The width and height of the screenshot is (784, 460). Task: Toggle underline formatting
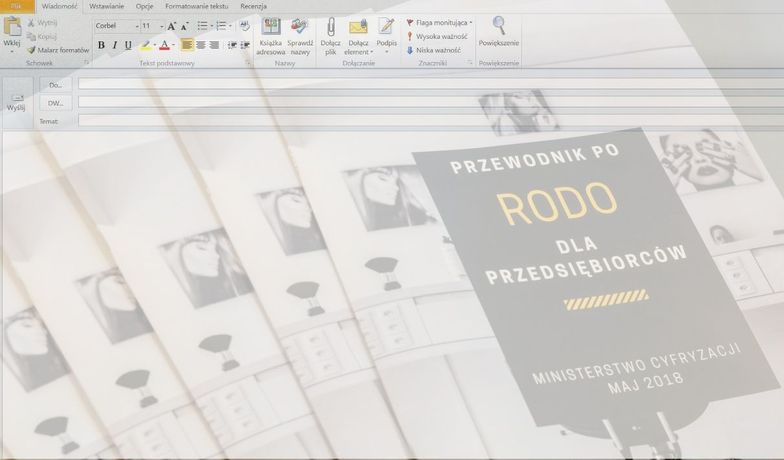click(128, 45)
